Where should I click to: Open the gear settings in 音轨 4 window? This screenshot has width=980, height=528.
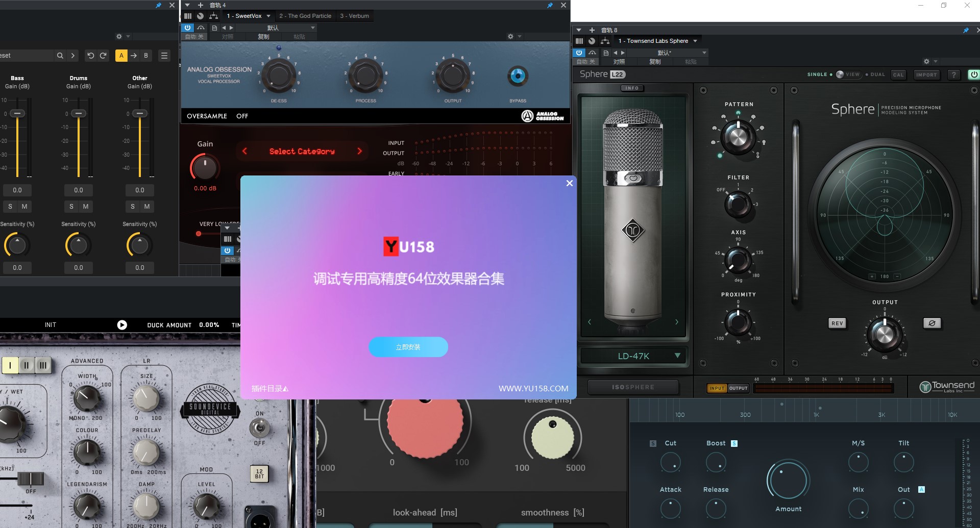click(x=510, y=37)
